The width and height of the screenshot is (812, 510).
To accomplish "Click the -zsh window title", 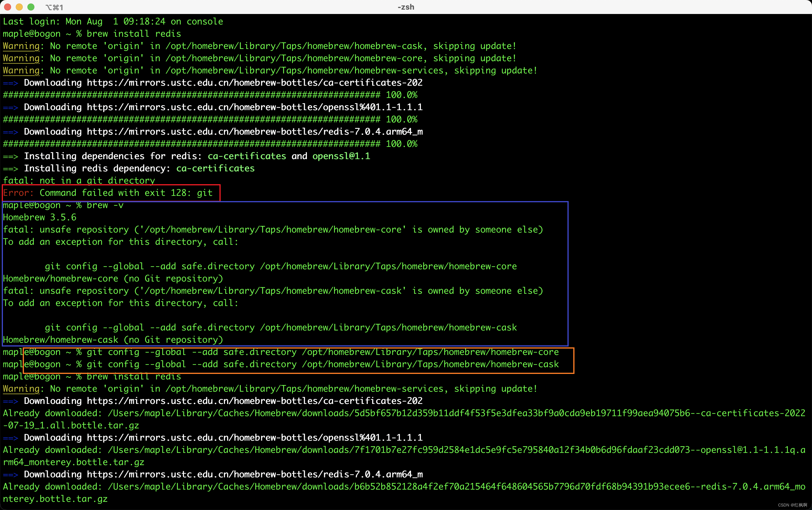I will click(406, 7).
